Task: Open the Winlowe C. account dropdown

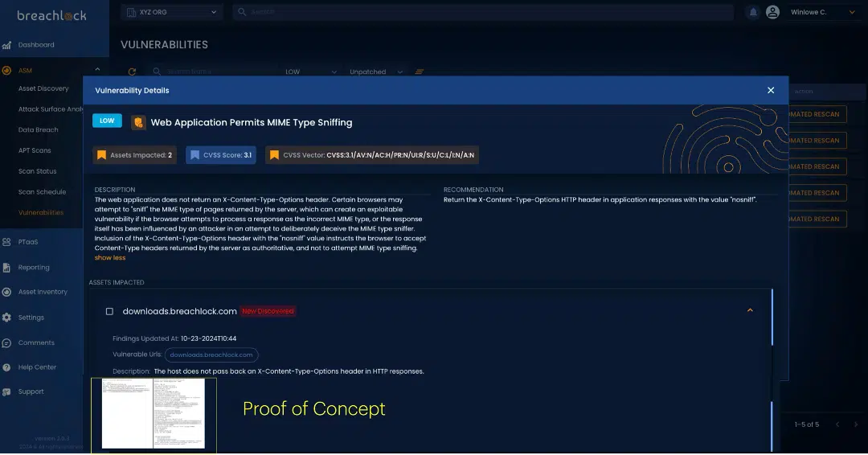Action: coord(823,12)
